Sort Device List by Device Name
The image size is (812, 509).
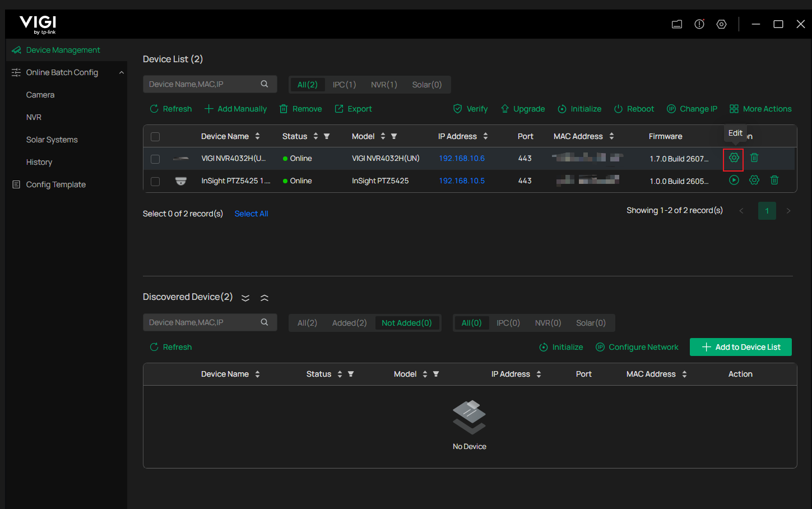pos(257,136)
